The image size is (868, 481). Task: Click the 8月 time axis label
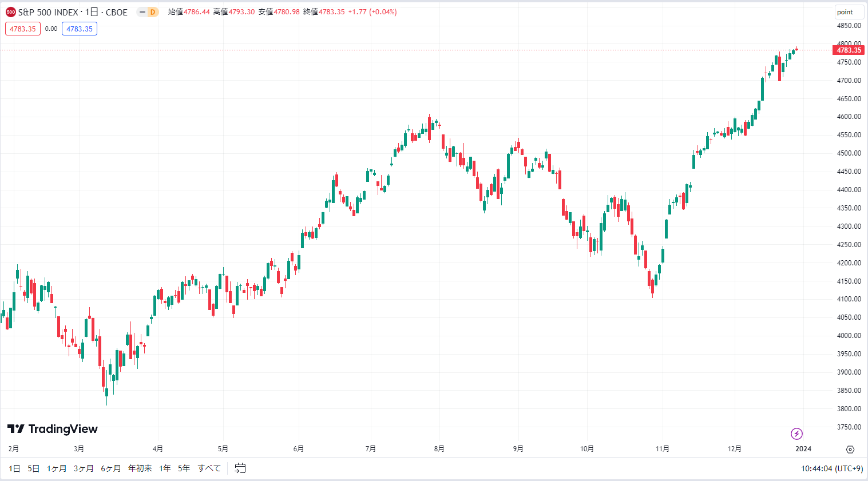(x=439, y=449)
